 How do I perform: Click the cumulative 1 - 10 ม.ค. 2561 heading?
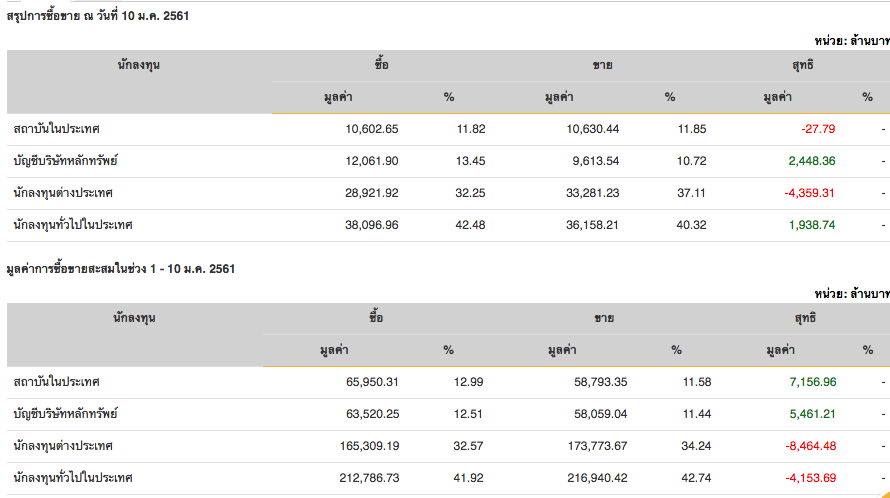(x=120, y=270)
